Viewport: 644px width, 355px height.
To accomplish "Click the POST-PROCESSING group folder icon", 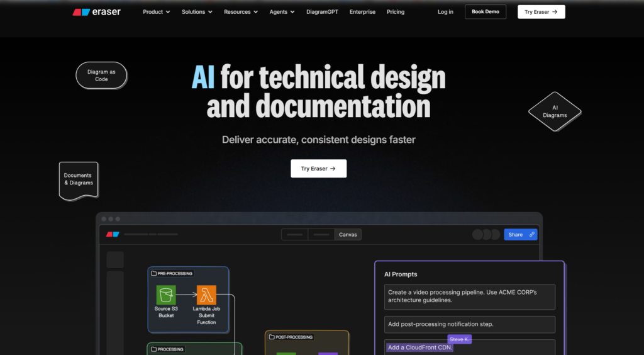I will coord(272,337).
